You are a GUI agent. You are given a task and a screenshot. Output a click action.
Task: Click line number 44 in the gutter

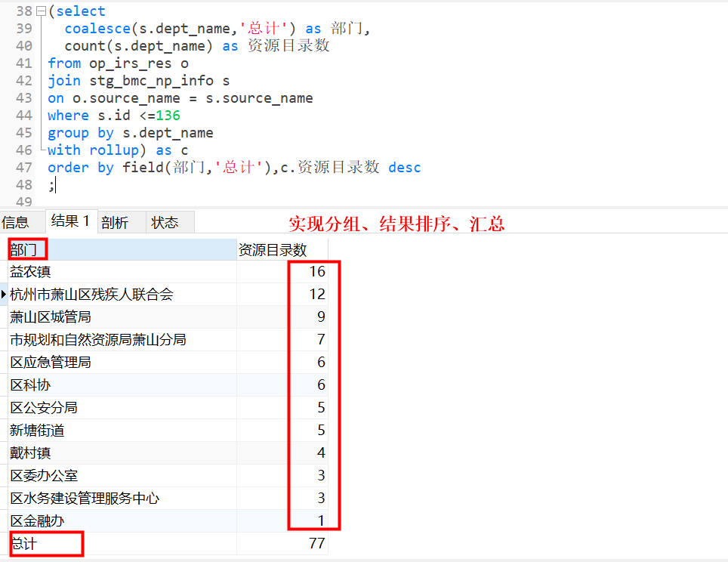tap(24, 115)
